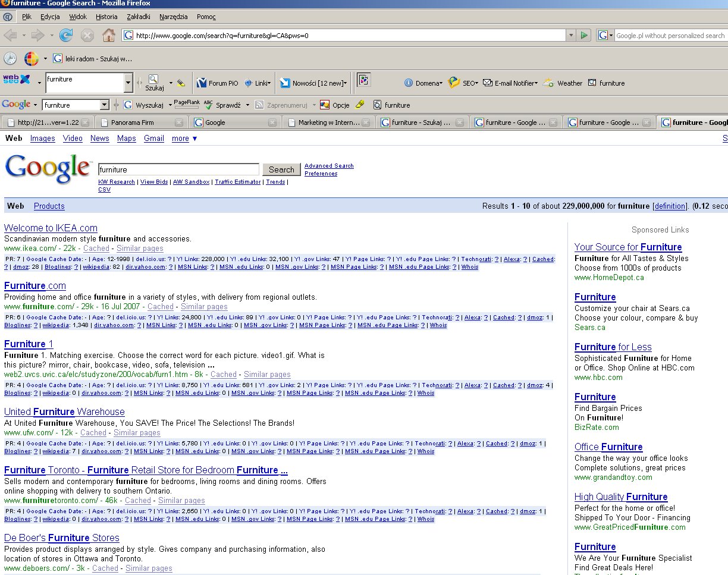Click the furniture find icon on SEO toolbar

pos(607,83)
